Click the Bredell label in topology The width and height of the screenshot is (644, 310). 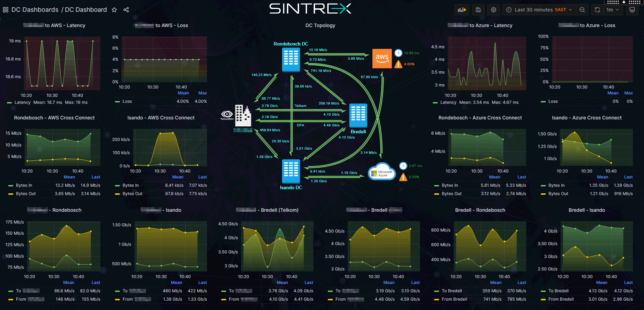(x=358, y=132)
